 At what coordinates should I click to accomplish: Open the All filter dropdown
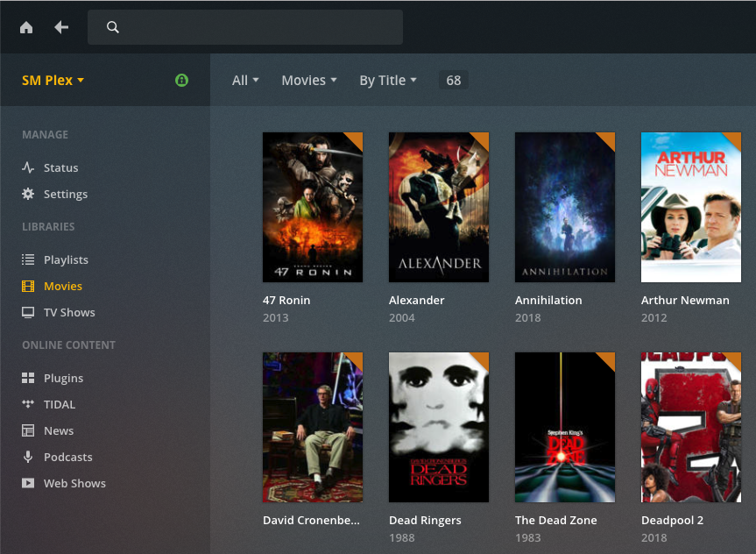[245, 80]
